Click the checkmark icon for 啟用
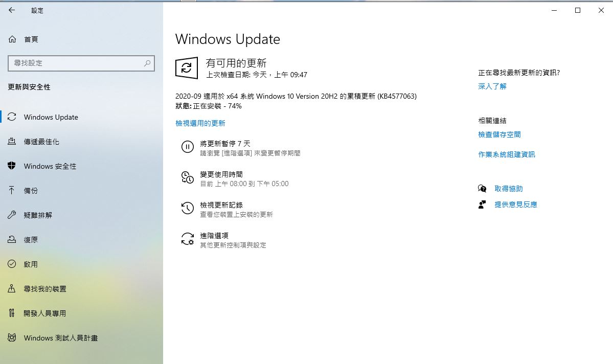The height and width of the screenshot is (364, 613). point(12,264)
